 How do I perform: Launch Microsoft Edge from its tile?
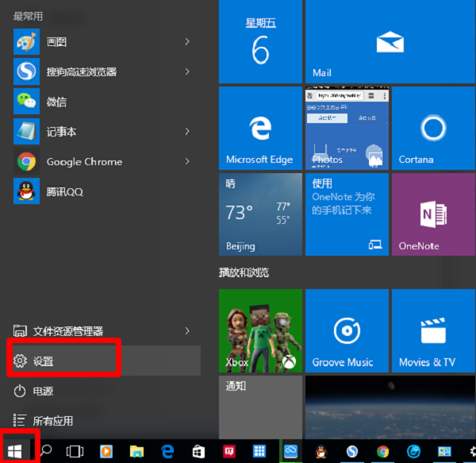[260, 128]
